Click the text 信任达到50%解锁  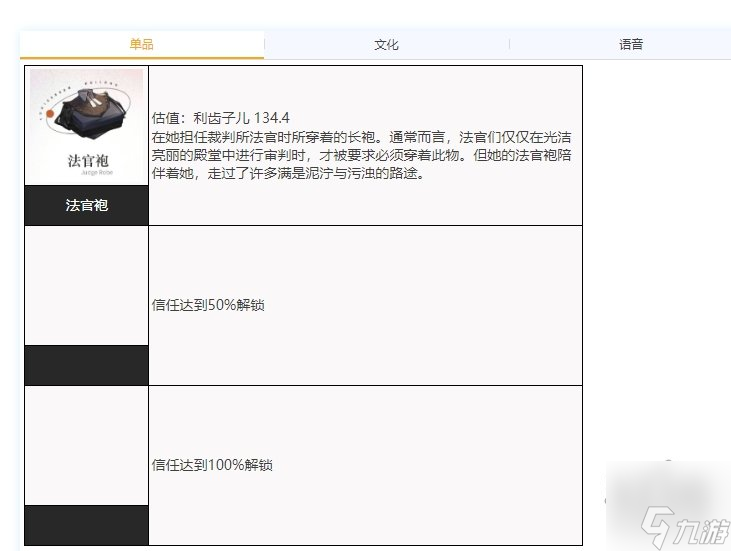(208, 305)
